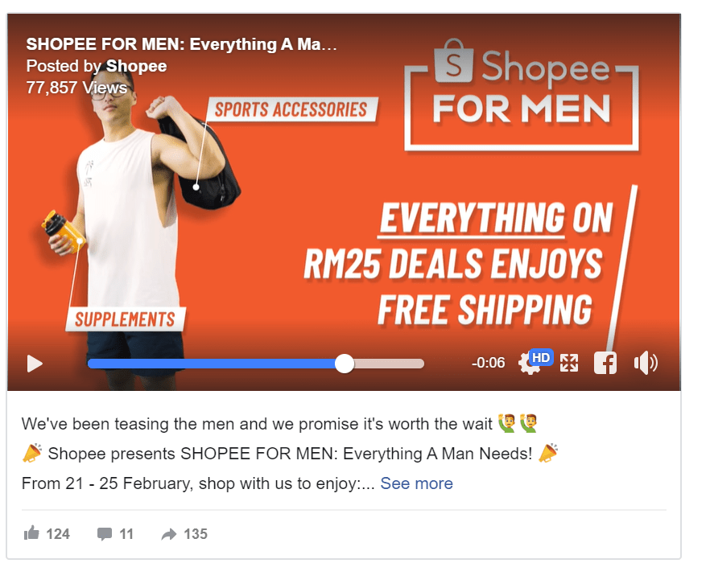
Task: Visit the Shopee page from Posted by
Action: 136,66
